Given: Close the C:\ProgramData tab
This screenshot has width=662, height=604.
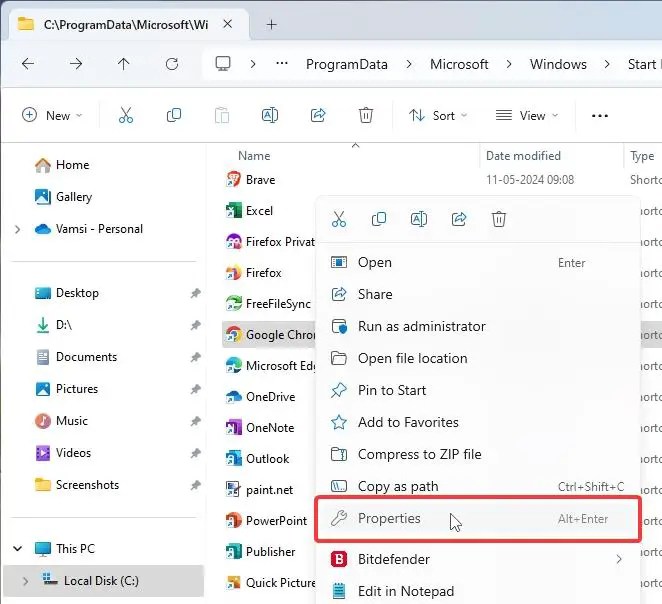Looking at the screenshot, I should (228, 24).
